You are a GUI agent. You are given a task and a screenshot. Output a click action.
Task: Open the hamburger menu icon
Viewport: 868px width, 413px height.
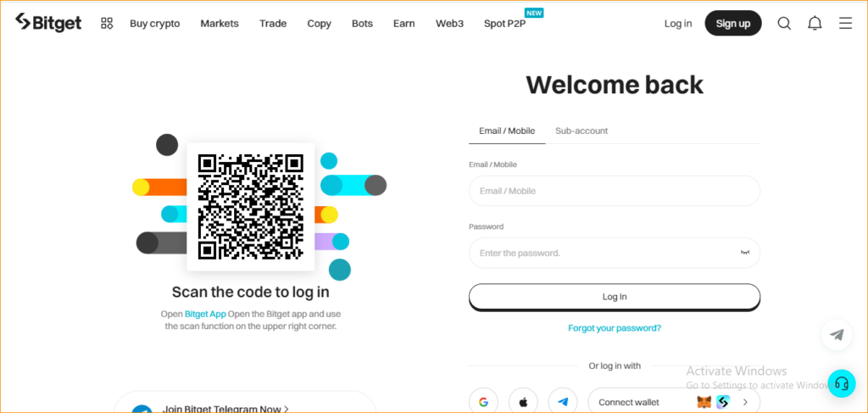click(x=845, y=23)
